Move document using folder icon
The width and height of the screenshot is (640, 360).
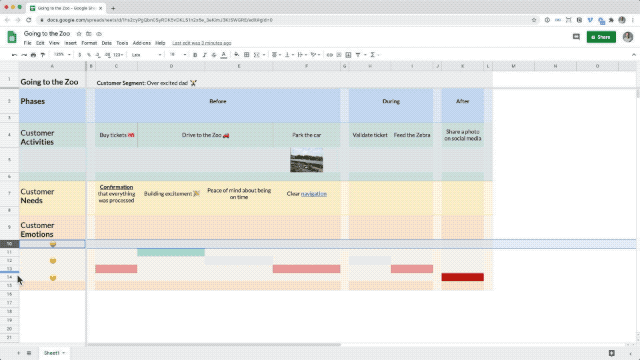[89, 34]
